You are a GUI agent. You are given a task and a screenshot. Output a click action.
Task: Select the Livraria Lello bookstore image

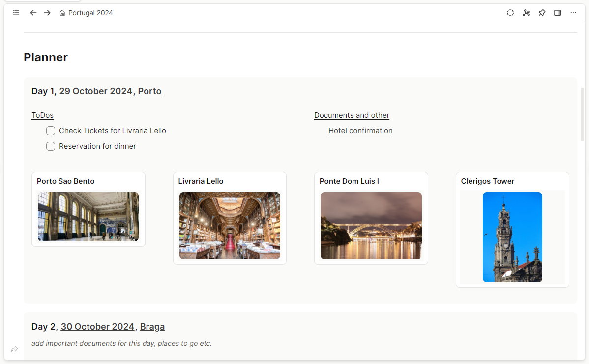point(230,225)
